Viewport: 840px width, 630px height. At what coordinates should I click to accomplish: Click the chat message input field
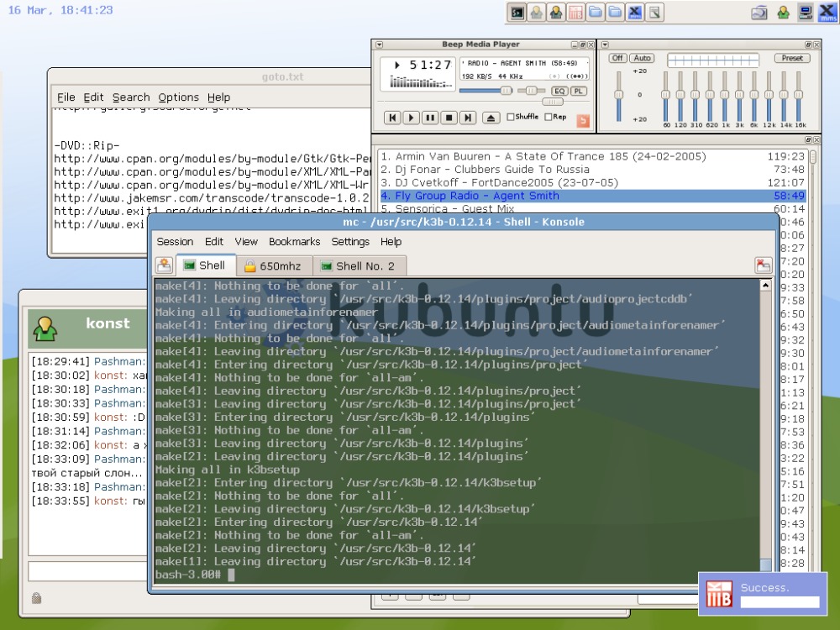88,570
